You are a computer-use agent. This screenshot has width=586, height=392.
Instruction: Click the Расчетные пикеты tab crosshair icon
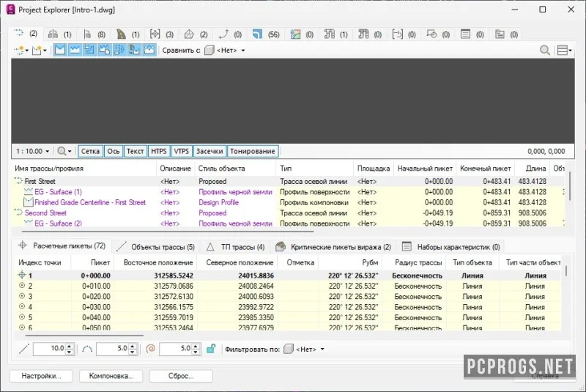23,245
